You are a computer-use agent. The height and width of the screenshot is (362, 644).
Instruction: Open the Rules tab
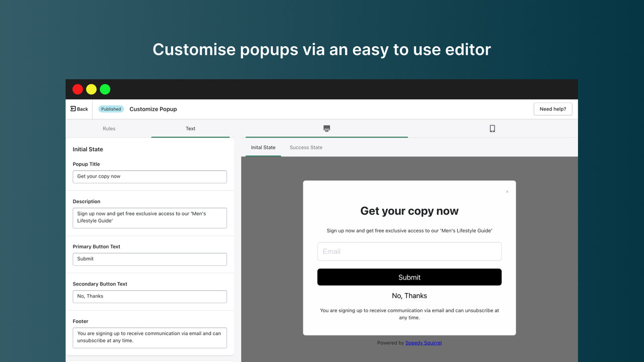[x=109, y=128]
